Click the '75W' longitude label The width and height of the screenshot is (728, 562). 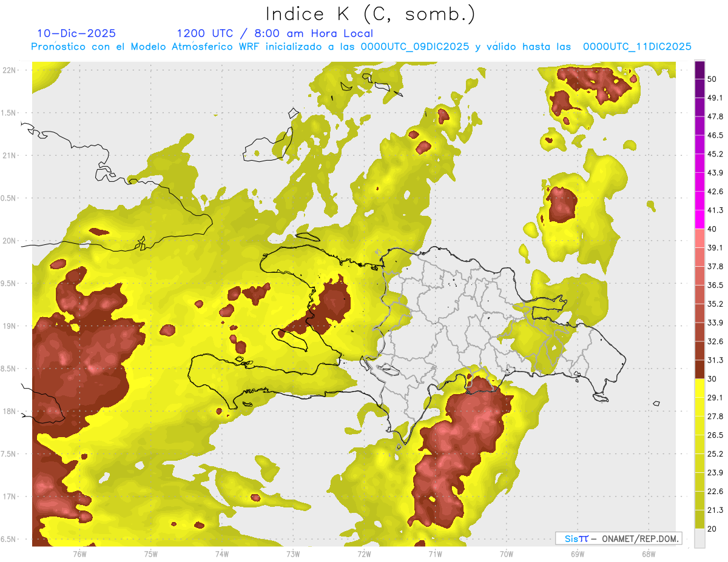click(151, 554)
